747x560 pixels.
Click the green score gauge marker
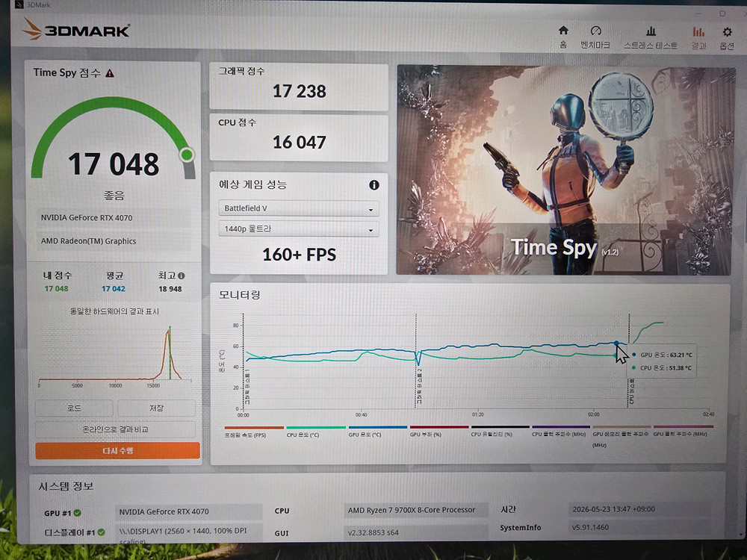(x=187, y=155)
